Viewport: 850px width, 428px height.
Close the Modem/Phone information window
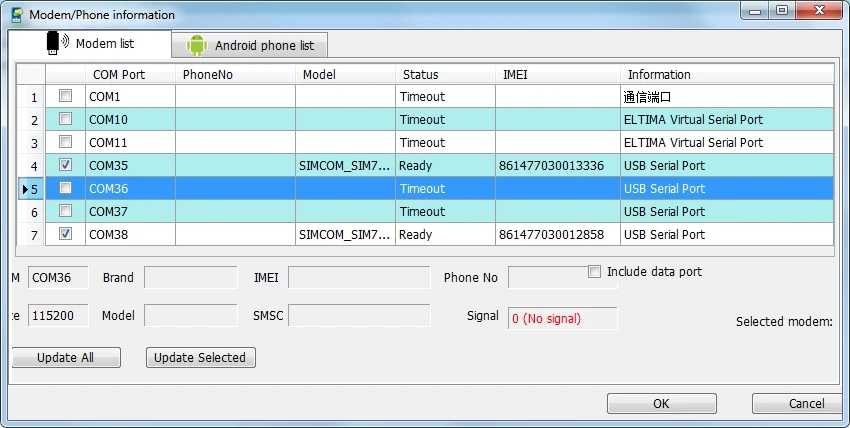point(819,10)
